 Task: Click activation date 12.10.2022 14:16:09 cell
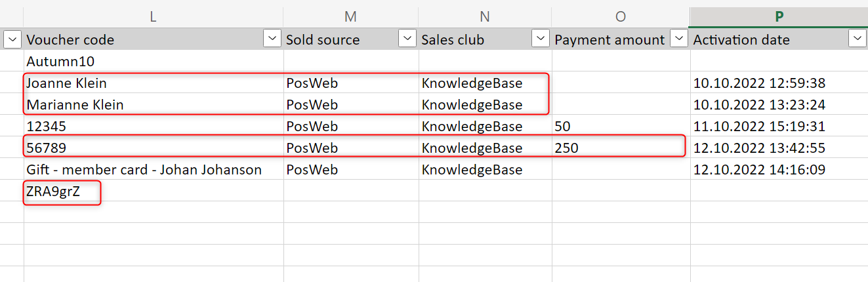[759, 170]
